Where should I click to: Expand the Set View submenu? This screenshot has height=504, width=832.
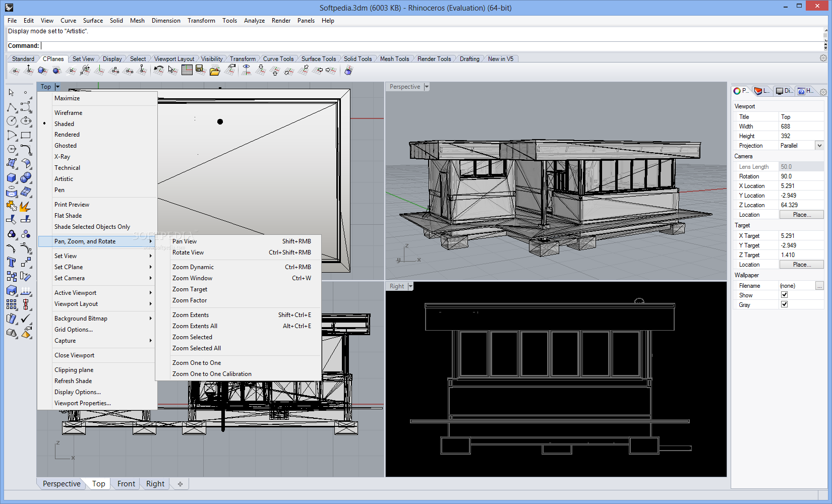click(97, 256)
